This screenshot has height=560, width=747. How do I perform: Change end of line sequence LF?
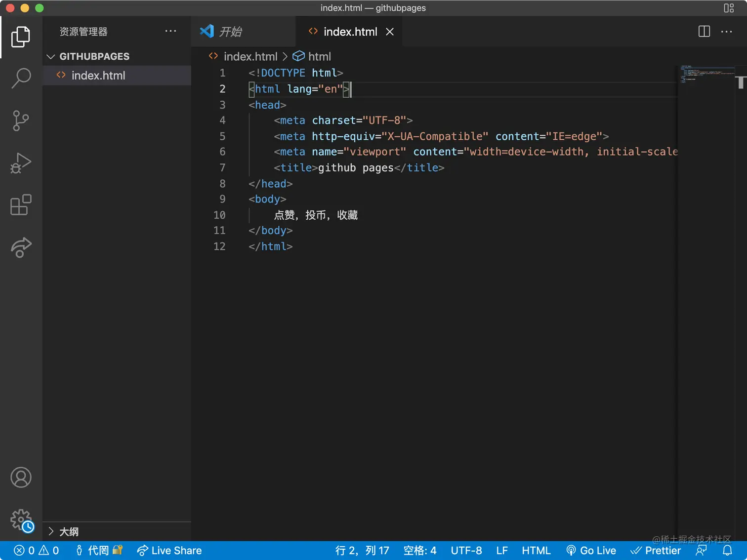pos(502,551)
